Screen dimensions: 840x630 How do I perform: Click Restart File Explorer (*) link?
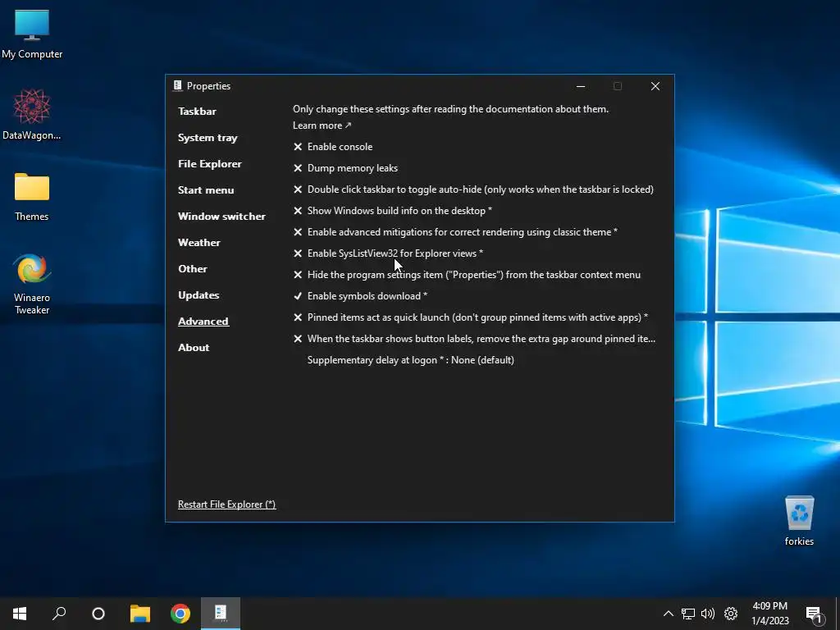226,504
